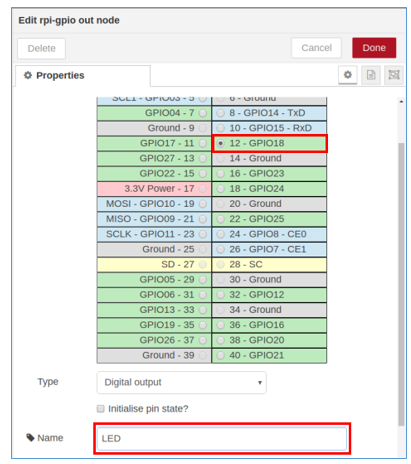Click the vertical scrollbar thumb
The width and height of the screenshot is (411, 464).
[401, 284]
